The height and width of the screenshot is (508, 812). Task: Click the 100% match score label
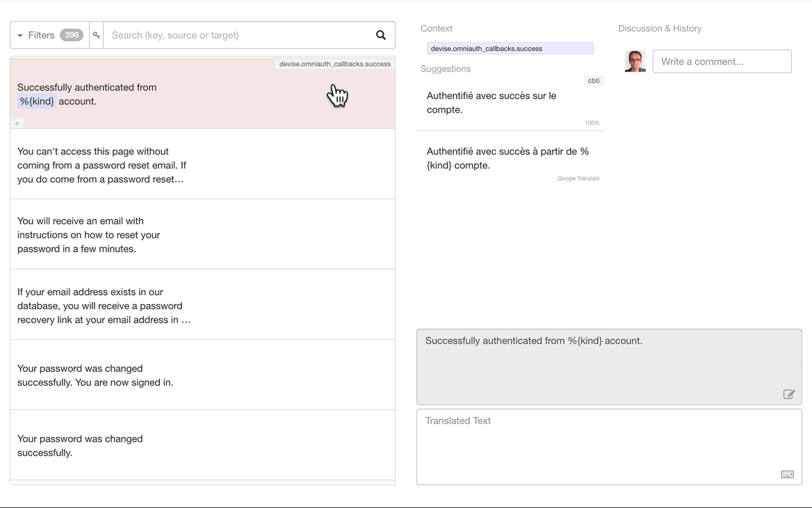[592, 122]
